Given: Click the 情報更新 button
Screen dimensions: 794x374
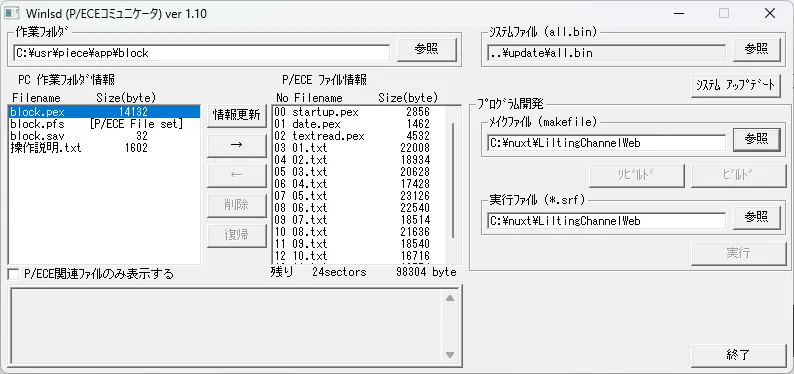Looking at the screenshot, I should (x=236, y=115).
